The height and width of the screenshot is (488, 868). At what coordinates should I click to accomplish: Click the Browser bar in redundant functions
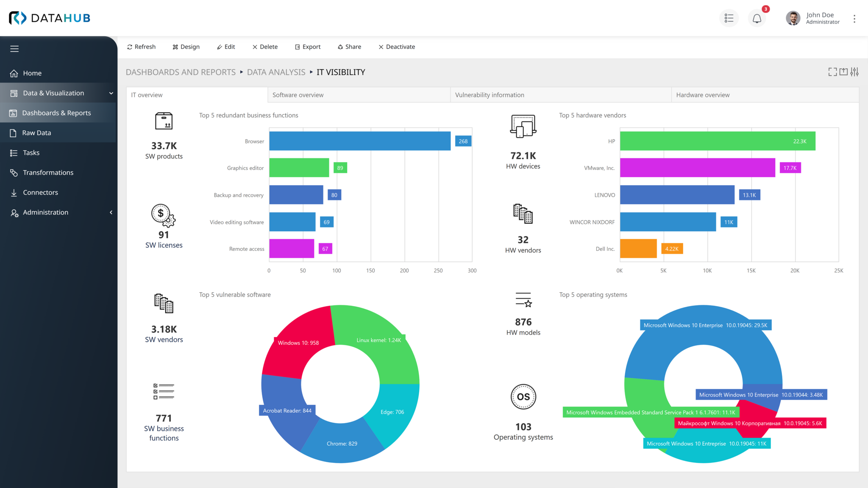(x=360, y=141)
